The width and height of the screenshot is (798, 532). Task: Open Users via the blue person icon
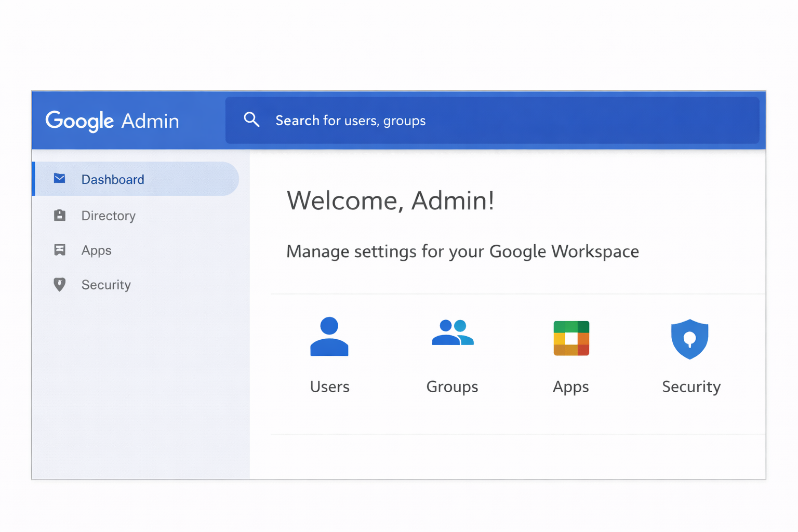click(329, 337)
